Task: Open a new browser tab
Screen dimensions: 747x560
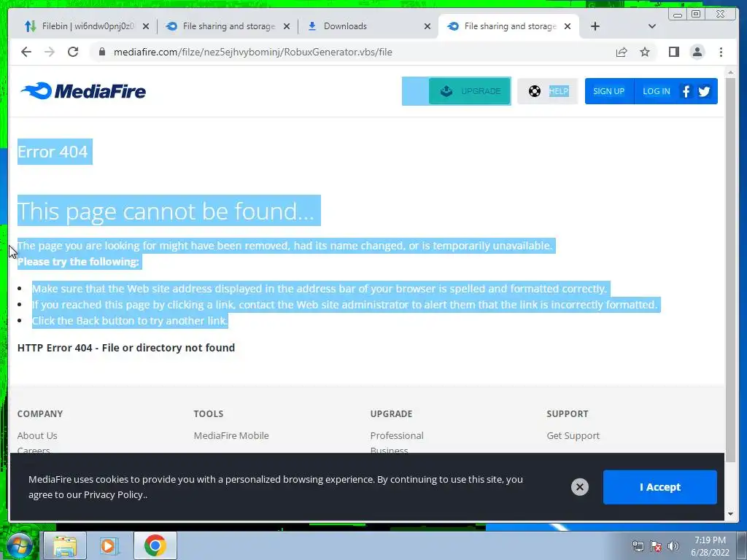Action: click(595, 26)
